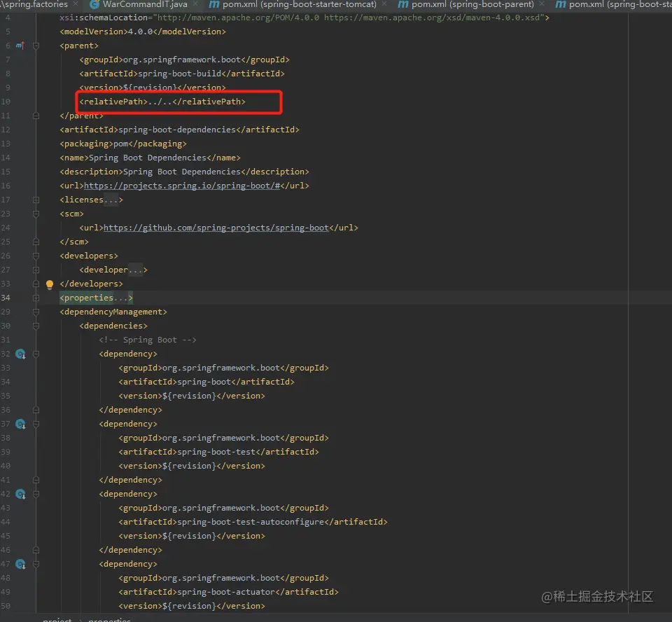Collapse the <dependencyManagement> fold marker

(36, 312)
